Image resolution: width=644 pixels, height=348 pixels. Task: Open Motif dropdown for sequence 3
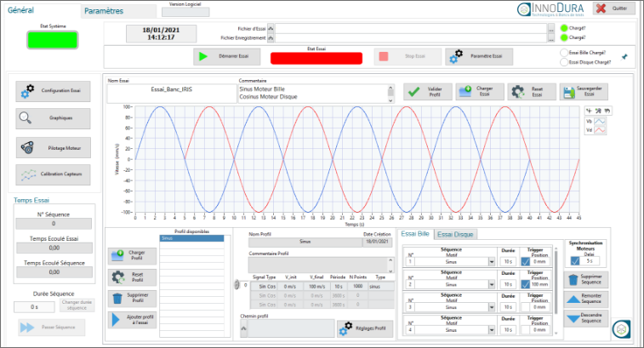pos(492,307)
